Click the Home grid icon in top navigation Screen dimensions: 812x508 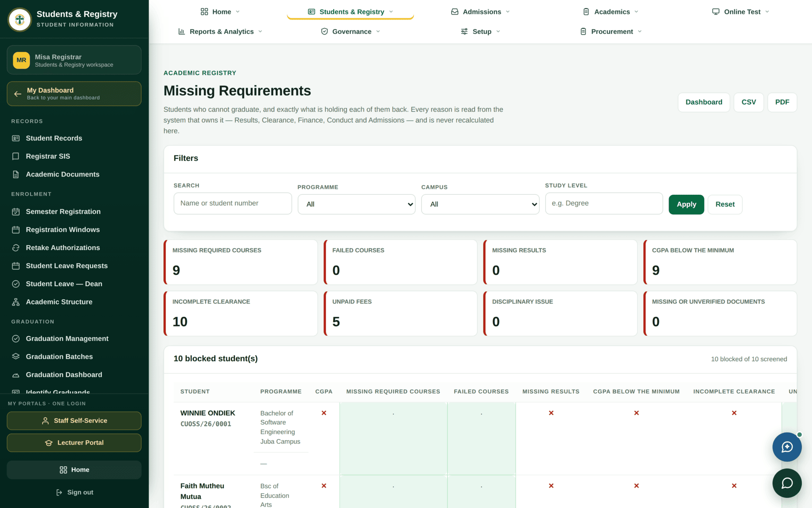click(x=204, y=12)
